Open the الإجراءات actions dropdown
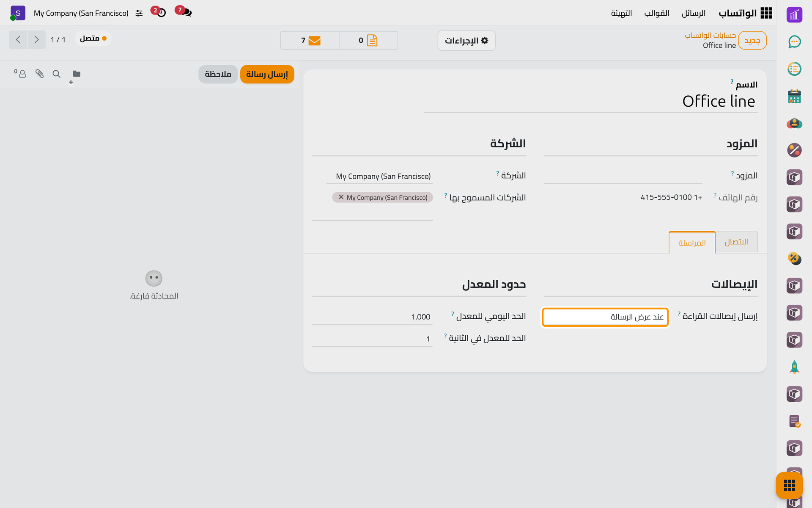The width and height of the screenshot is (812, 508). pos(466,41)
